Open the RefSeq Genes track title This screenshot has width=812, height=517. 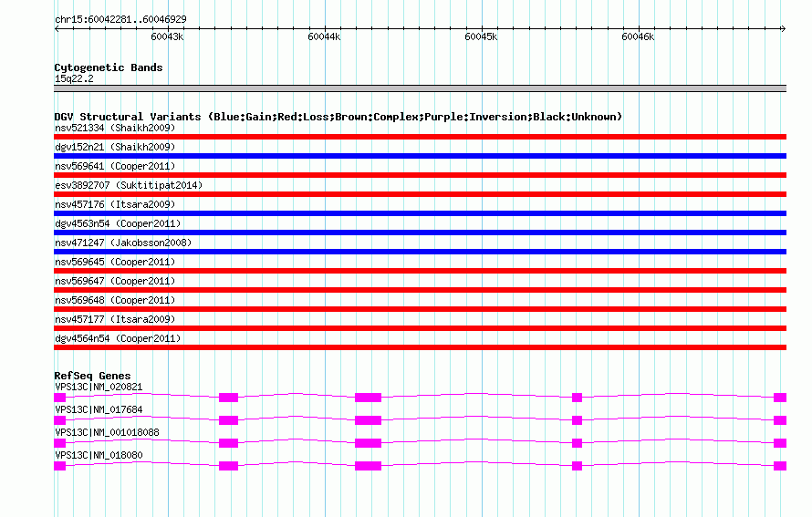[x=93, y=376]
